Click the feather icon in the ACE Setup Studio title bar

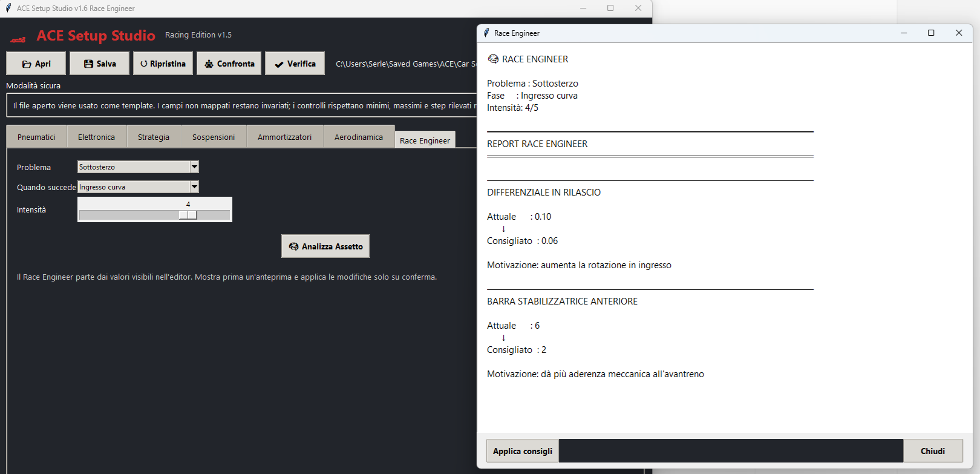click(8, 8)
